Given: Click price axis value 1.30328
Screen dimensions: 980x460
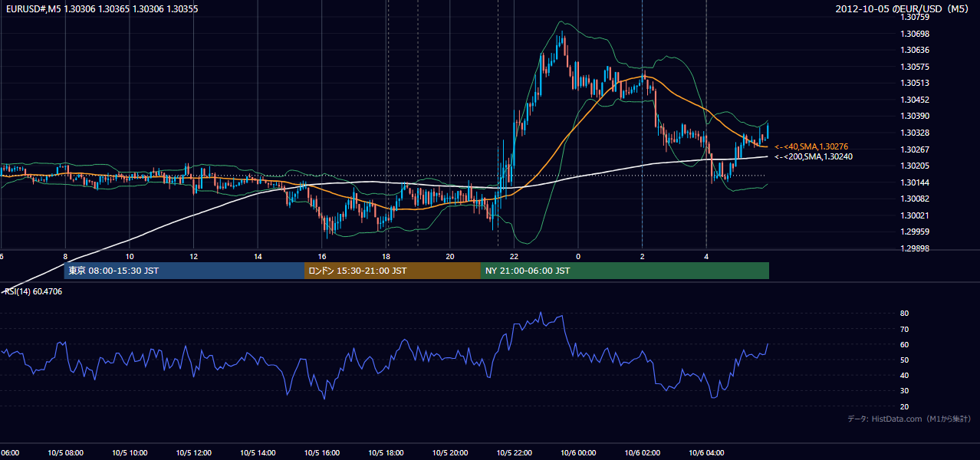Looking at the screenshot, I should click(915, 133).
